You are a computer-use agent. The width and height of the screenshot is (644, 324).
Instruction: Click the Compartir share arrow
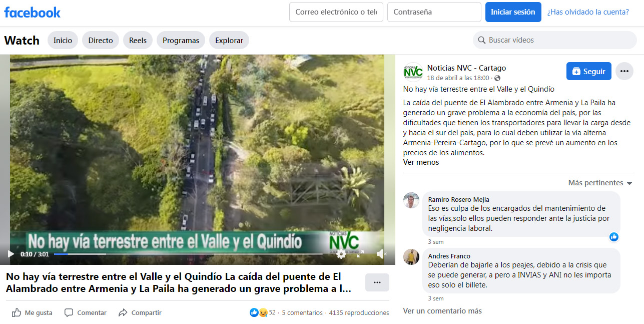click(140, 312)
